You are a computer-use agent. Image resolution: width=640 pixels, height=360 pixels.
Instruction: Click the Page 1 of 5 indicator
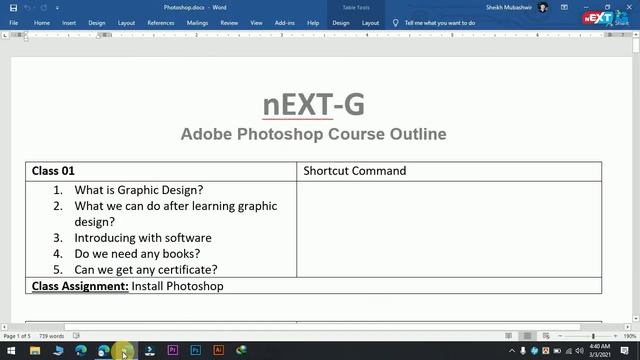[17, 336]
